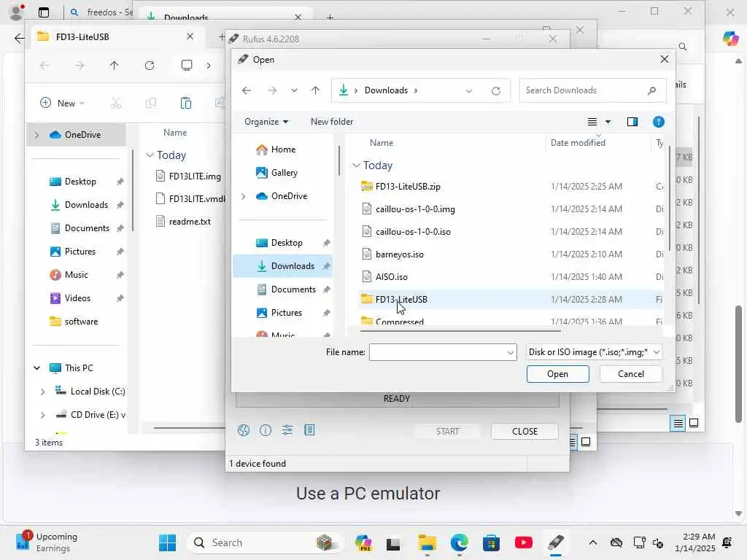
Task: Open Rufus settings sliders icon
Action: tap(287, 430)
